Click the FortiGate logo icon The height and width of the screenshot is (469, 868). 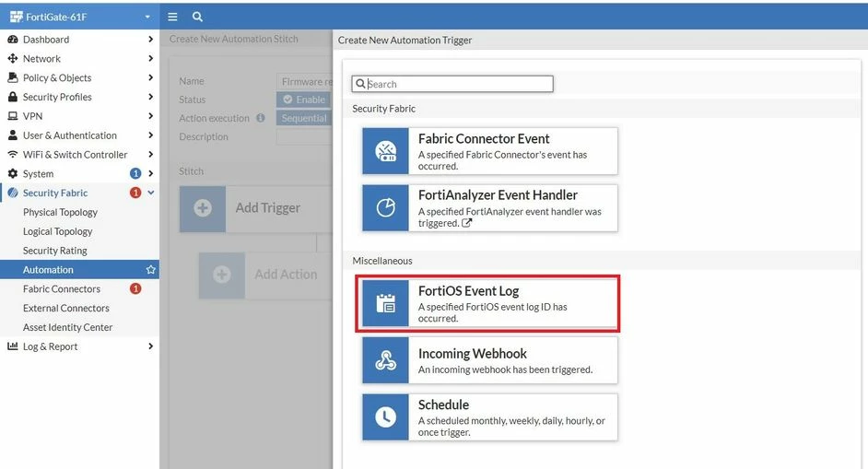16,17
